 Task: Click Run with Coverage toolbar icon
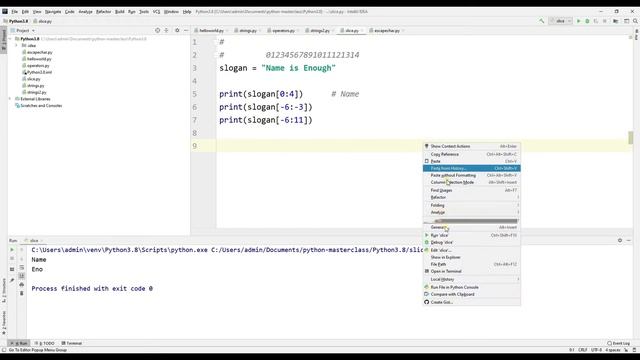tap(596, 21)
